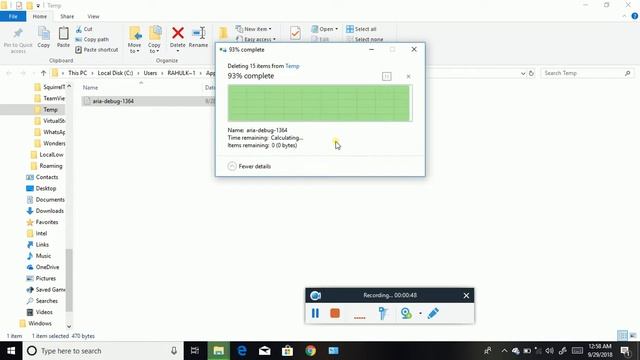Image resolution: width=640 pixels, height=360 pixels.
Task: Click Users breadcrumb in address bar
Action: coord(150,73)
